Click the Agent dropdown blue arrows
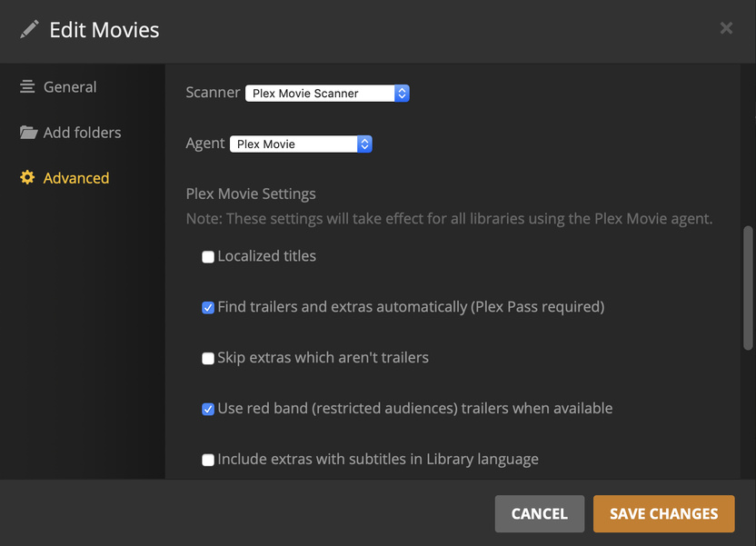The width and height of the screenshot is (756, 546). coord(364,144)
